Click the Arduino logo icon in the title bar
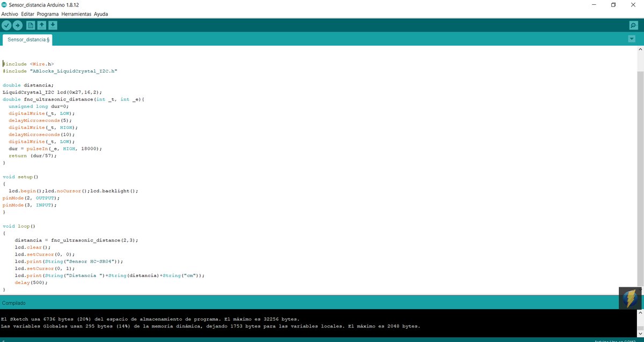The width and height of the screenshot is (644, 342). click(x=4, y=4)
